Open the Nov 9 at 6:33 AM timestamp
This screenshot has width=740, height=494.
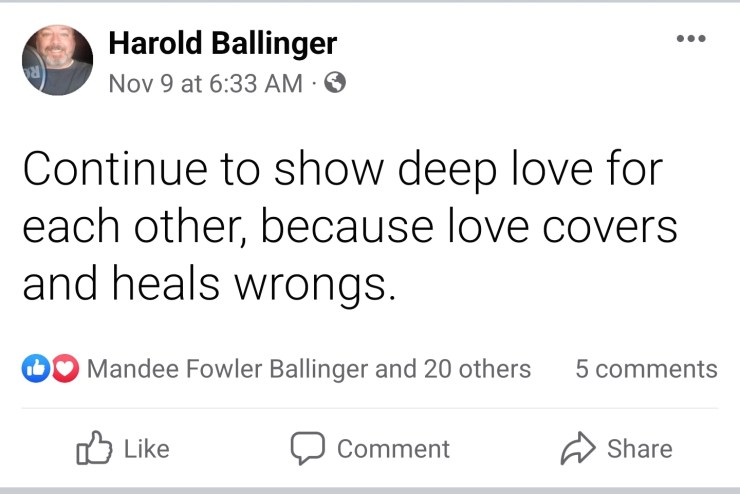pyautogui.click(x=204, y=84)
